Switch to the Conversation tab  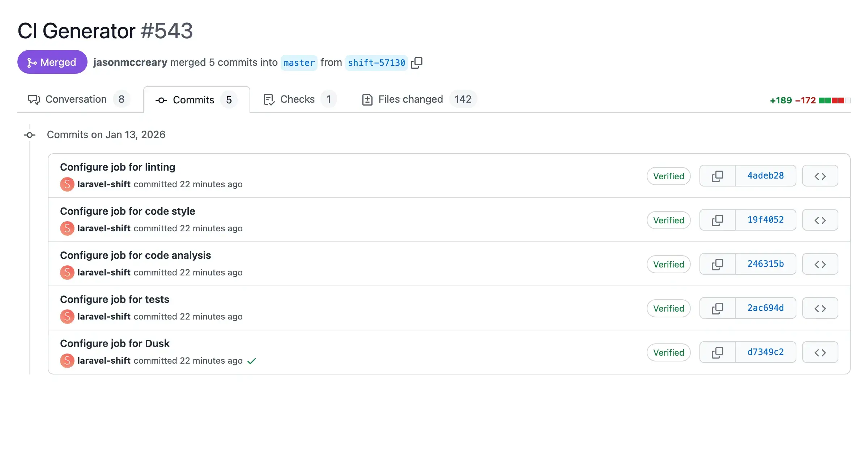pyautogui.click(x=76, y=99)
